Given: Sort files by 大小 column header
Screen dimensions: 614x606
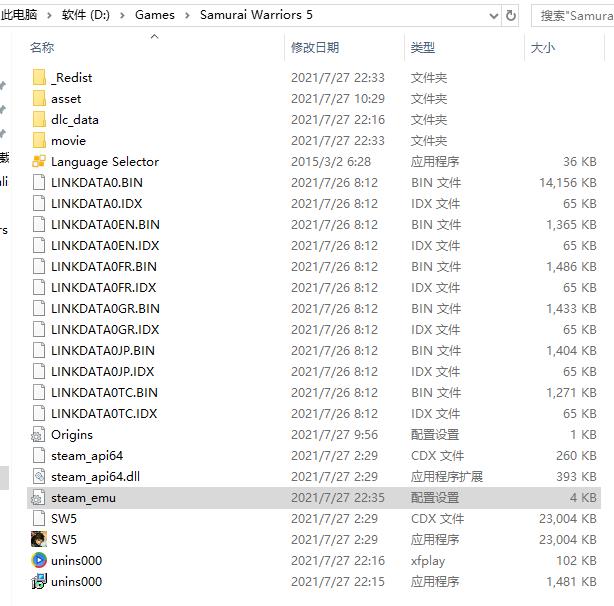Looking at the screenshot, I should point(543,47).
